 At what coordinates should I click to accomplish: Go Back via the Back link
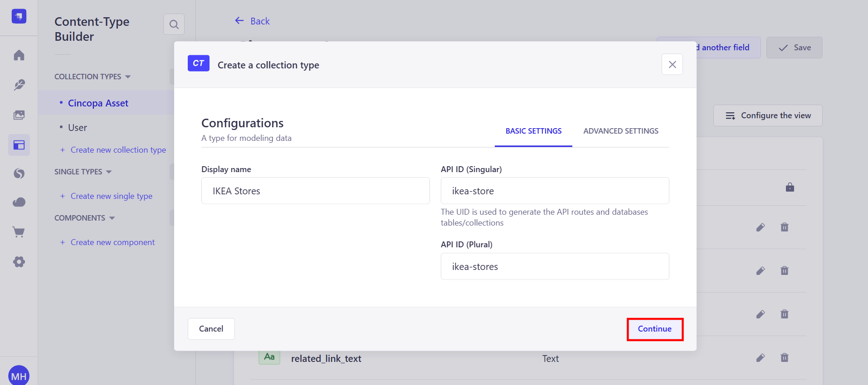252,21
